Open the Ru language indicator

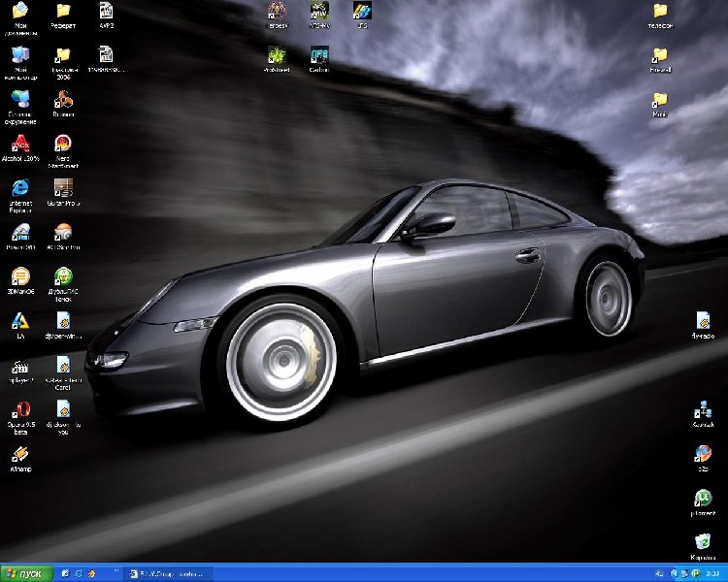[659, 574]
